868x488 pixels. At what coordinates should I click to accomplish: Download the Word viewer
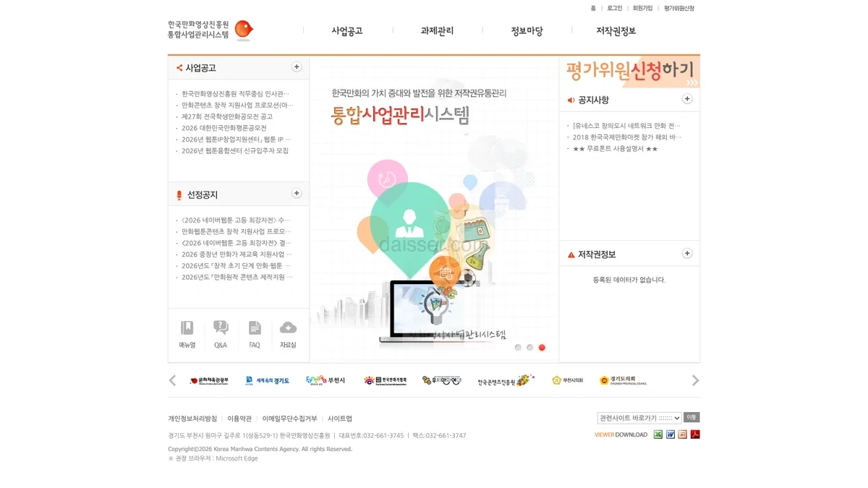(671, 435)
